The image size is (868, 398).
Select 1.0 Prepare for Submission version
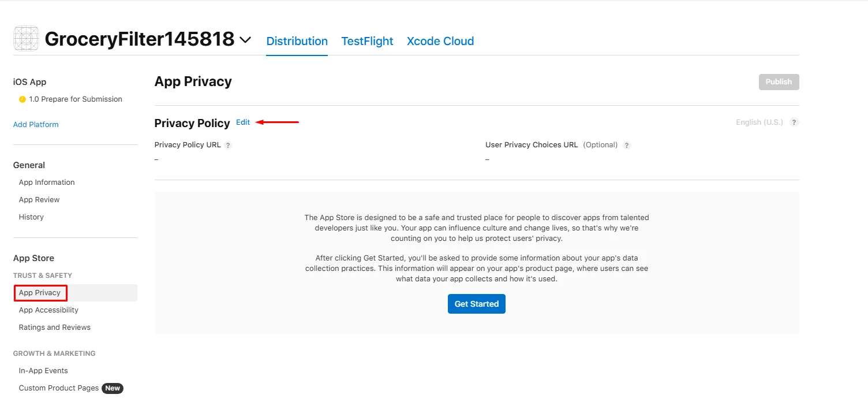point(75,99)
